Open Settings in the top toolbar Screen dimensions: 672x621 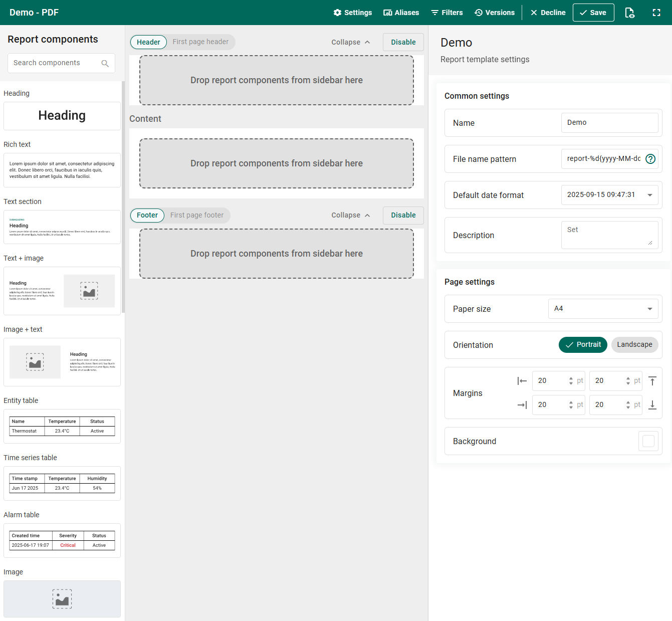pos(353,13)
